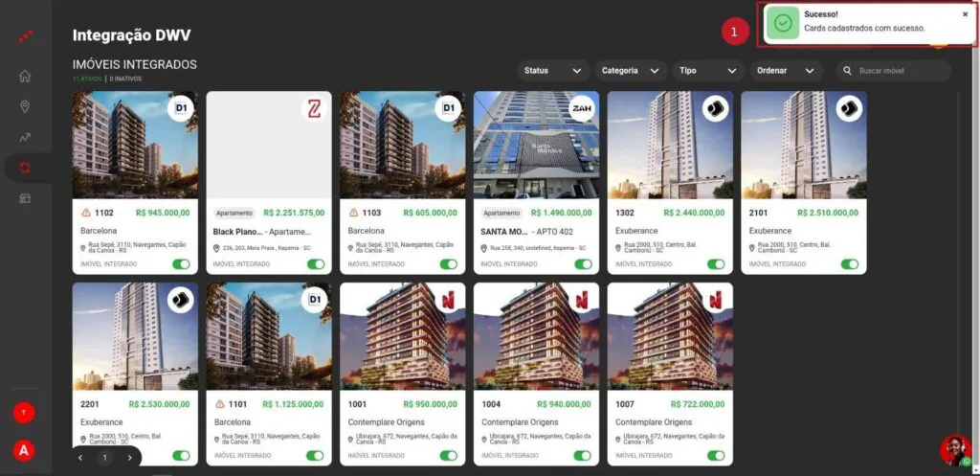Expand the Status filter dropdown
Screen dimensions: 980x476
pyautogui.click(x=552, y=71)
